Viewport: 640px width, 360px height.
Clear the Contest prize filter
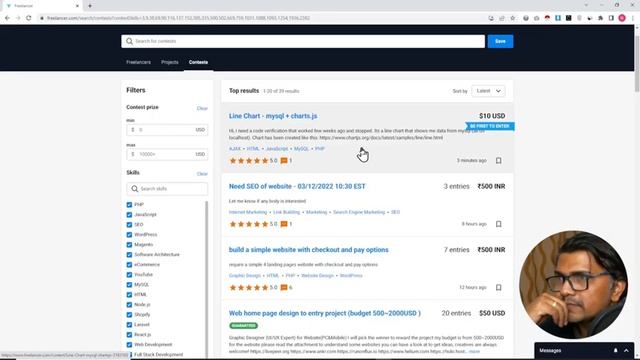[202, 108]
